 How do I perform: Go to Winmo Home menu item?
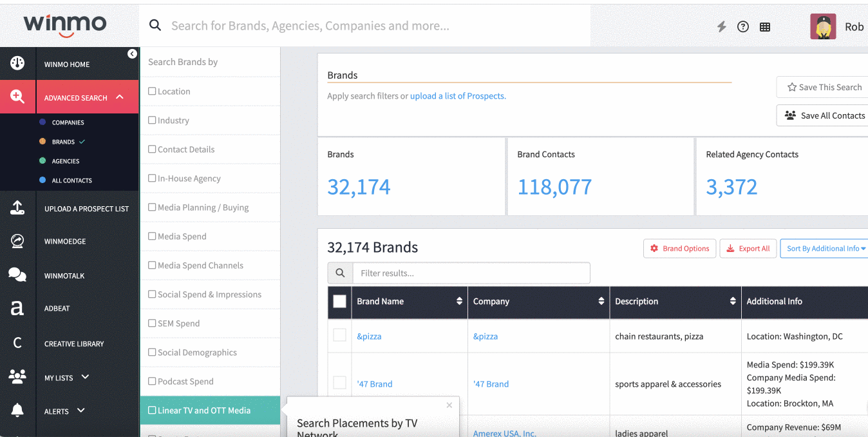pos(67,64)
